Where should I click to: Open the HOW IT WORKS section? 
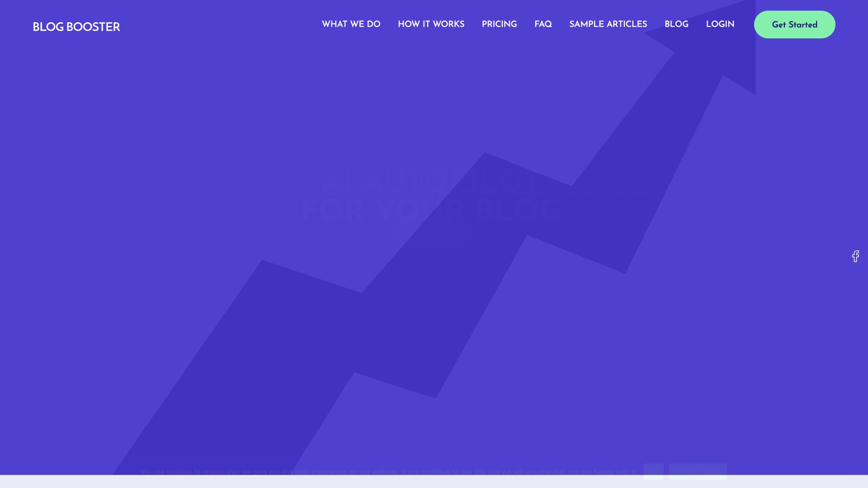[x=431, y=24]
